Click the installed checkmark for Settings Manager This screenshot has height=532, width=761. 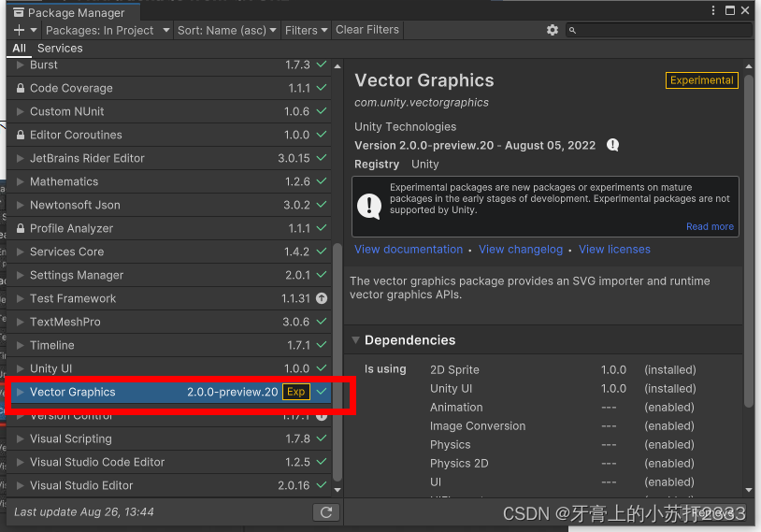tap(322, 275)
